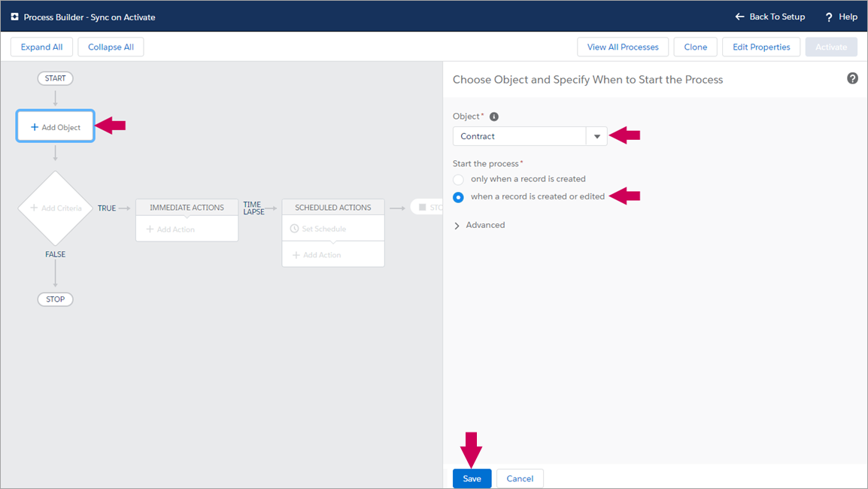Open Edit Properties

pyautogui.click(x=761, y=47)
